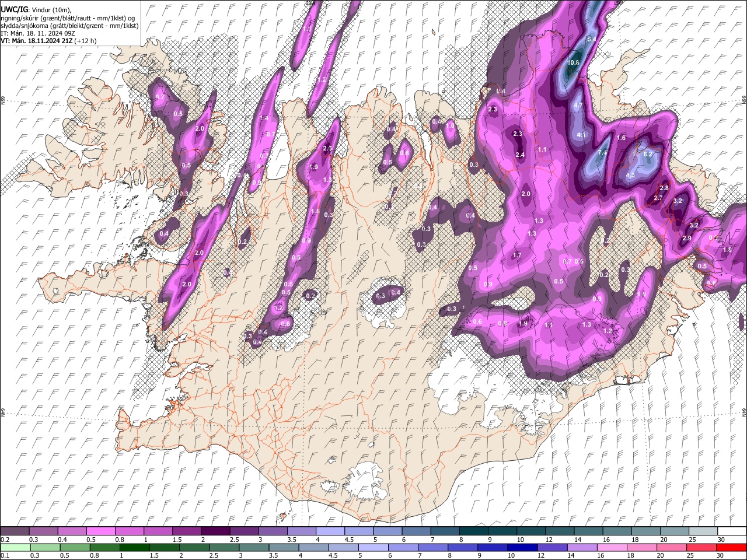Viewport: 747px width, 560px height.
Task: Click the darkest purple 2–2.5 swatch in upper legend row
Action: click(x=215, y=531)
